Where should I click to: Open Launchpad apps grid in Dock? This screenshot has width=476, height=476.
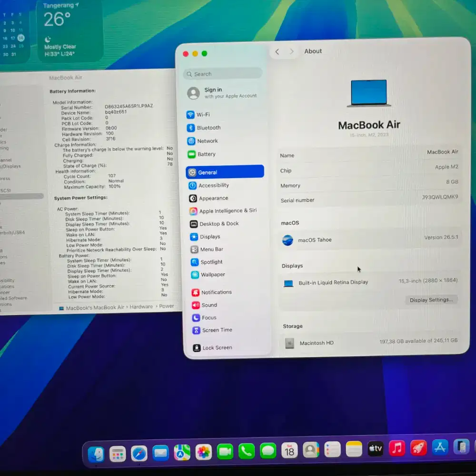coord(118,454)
